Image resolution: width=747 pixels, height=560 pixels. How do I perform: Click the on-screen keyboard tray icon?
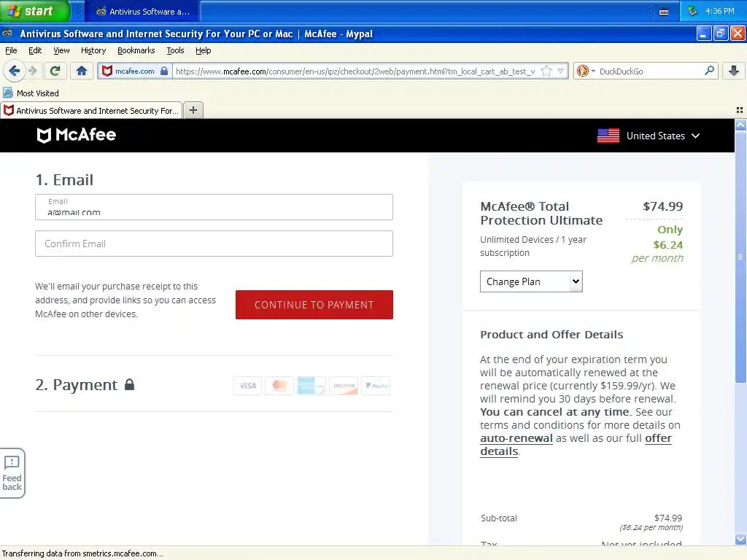pyautogui.click(x=663, y=12)
